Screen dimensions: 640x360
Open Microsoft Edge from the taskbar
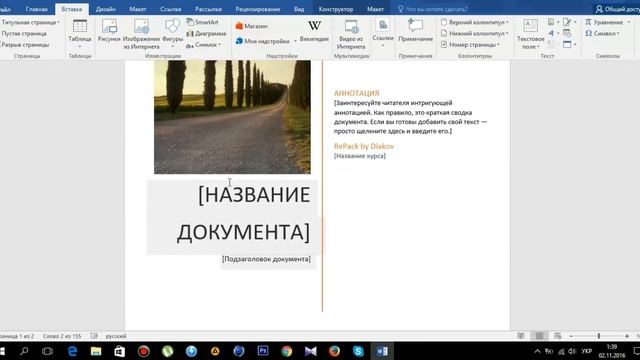(x=72, y=351)
